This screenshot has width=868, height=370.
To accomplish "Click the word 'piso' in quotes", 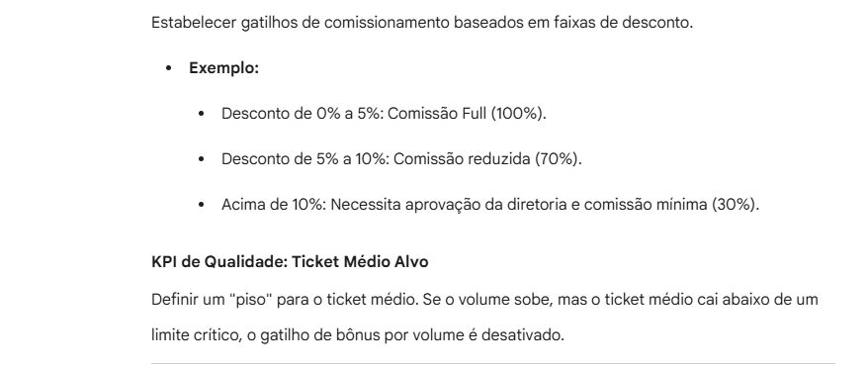I will 250,300.
